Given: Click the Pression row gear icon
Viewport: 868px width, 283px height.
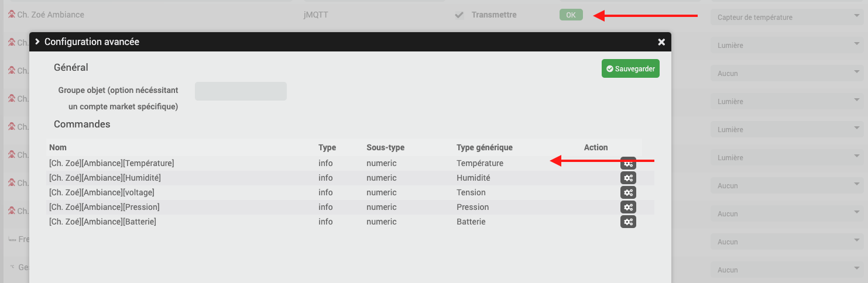Looking at the screenshot, I should pos(628,207).
